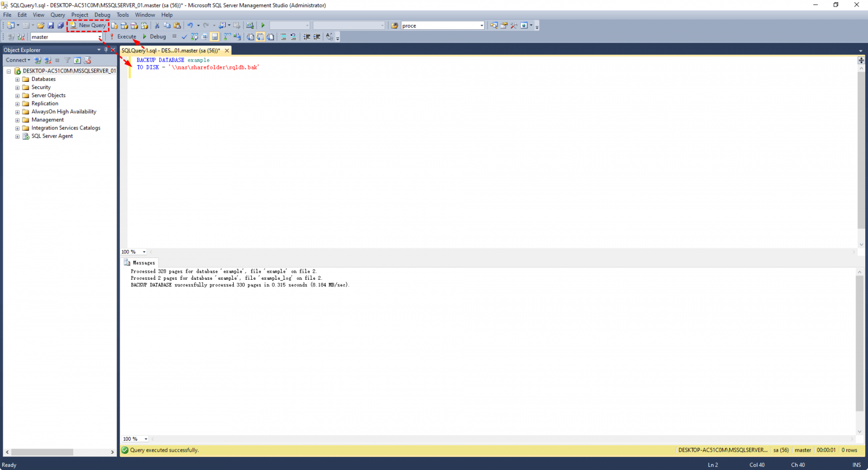Click the Filter funnel icon in Object Explorer
The height and width of the screenshot is (470, 868).
pyautogui.click(x=67, y=60)
